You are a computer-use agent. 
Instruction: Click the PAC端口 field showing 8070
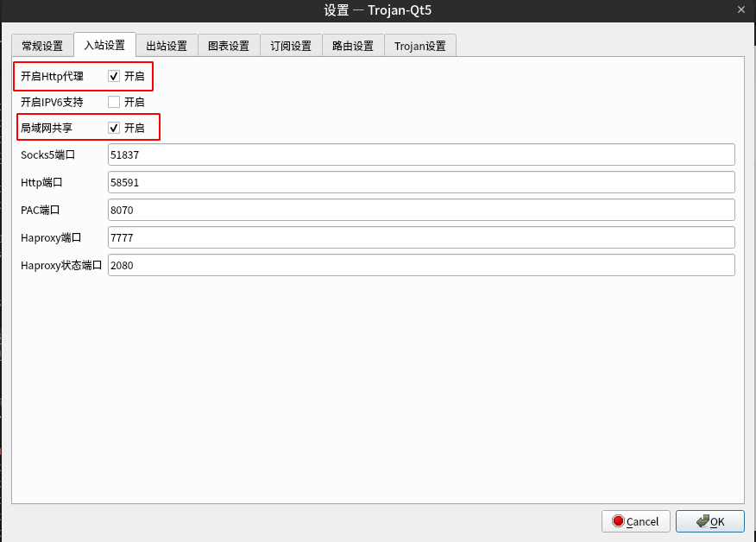pos(421,210)
